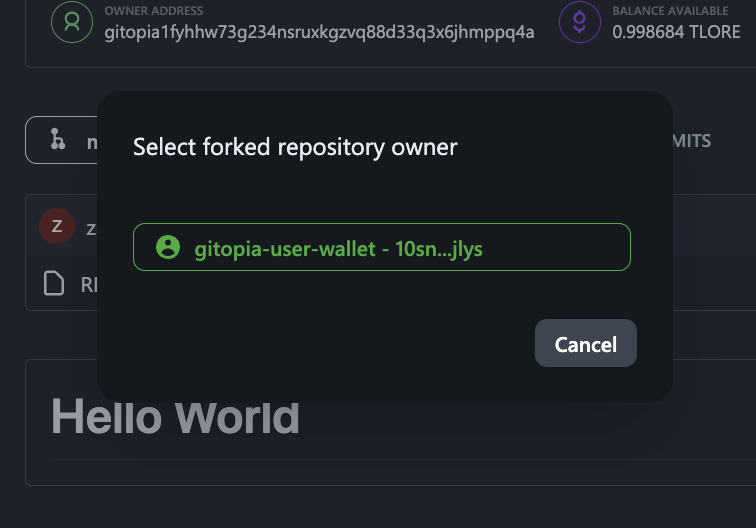The height and width of the screenshot is (528, 756).
Task: Click the git branch icon
Action: pyautogui.click(x=58, y=142)
